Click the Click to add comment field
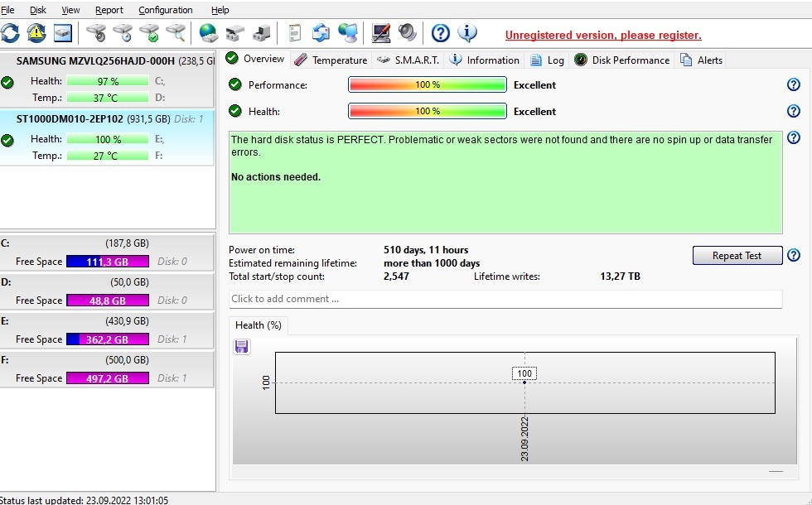812x505 pixels. (x=505, y=299)
